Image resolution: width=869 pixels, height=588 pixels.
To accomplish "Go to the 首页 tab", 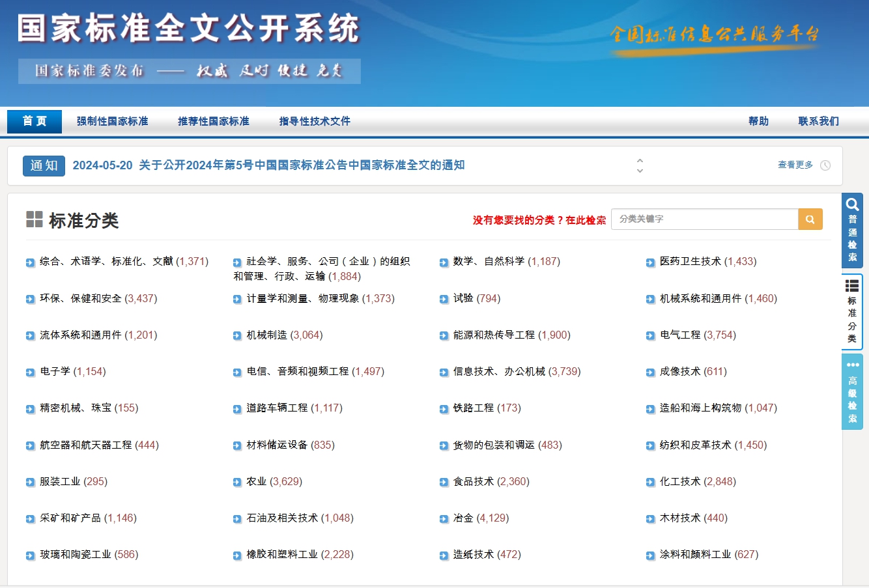I will click(x=35, y=121).
